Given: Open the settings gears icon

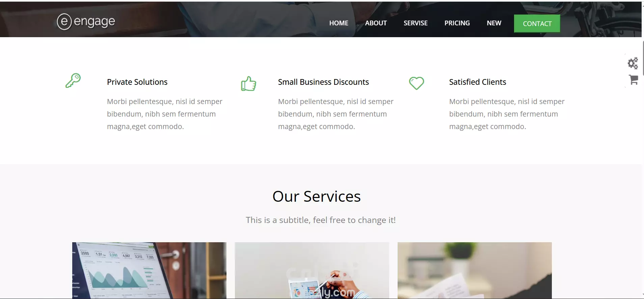Looking at the screenshot, I should click(633, 63).
